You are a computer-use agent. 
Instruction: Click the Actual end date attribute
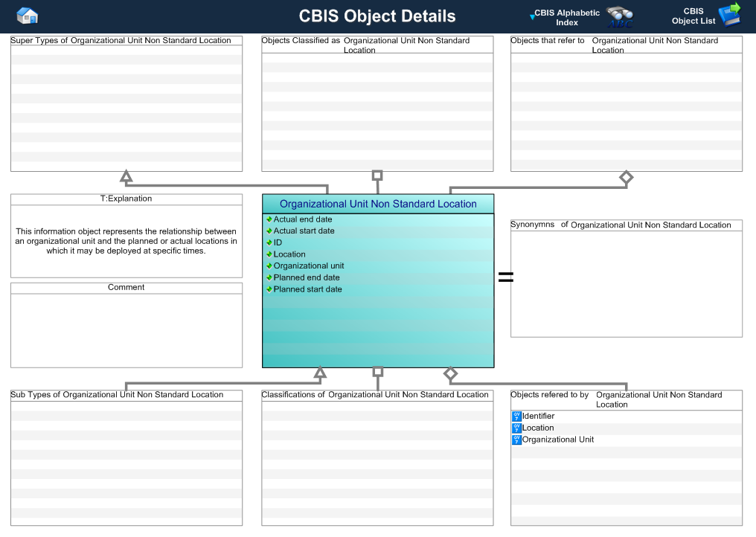(303, 219)
